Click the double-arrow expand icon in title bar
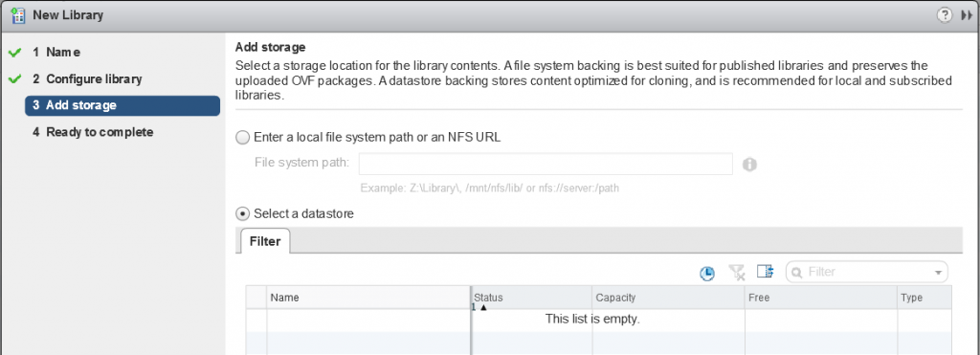 click(x=967, y=15)
